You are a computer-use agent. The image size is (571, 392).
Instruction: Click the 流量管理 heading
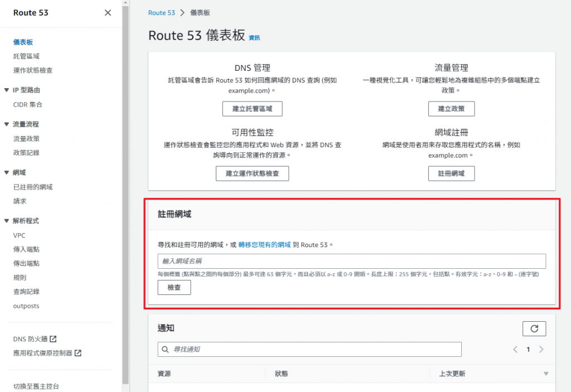pos(451,68)
